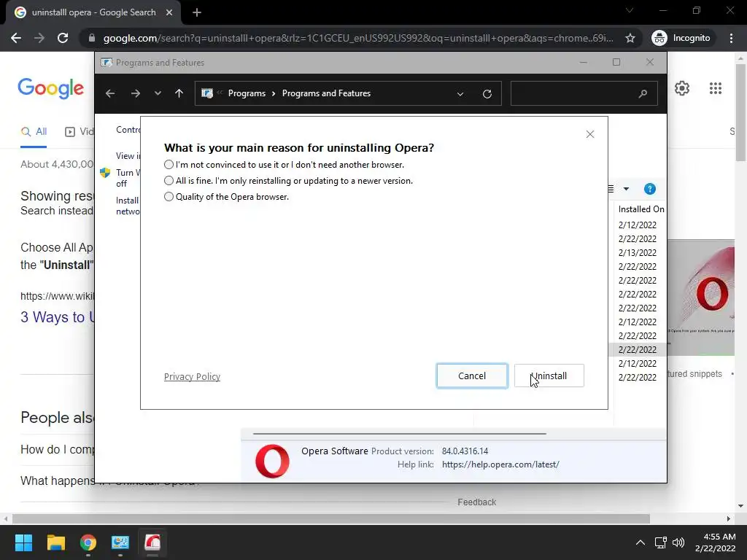This screenshot has width=747, height=560.
Task: Show hidden system tray icons
Action: pyautogui.click(x=640, y=542)
